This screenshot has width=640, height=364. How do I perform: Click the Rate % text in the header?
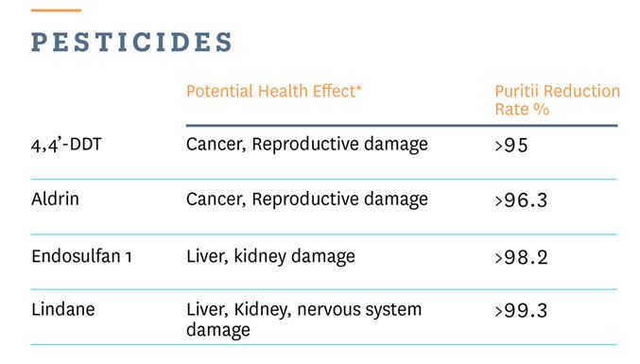point(522,109)
